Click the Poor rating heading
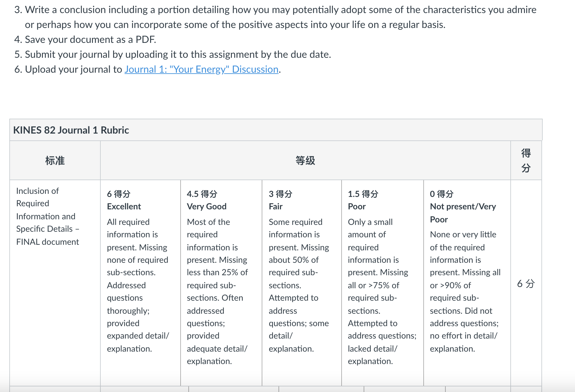Viewport: 575px width, 392px height. click(356, 206)
